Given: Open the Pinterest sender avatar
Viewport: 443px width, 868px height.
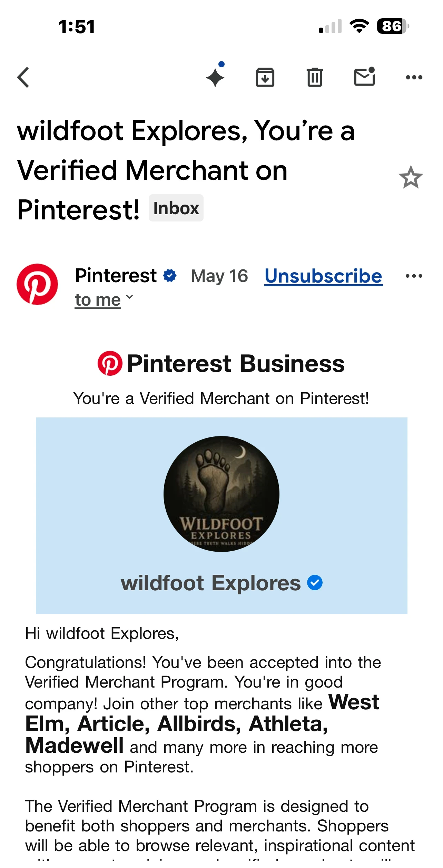Looking at the screenshot, I should click(37, 284).
